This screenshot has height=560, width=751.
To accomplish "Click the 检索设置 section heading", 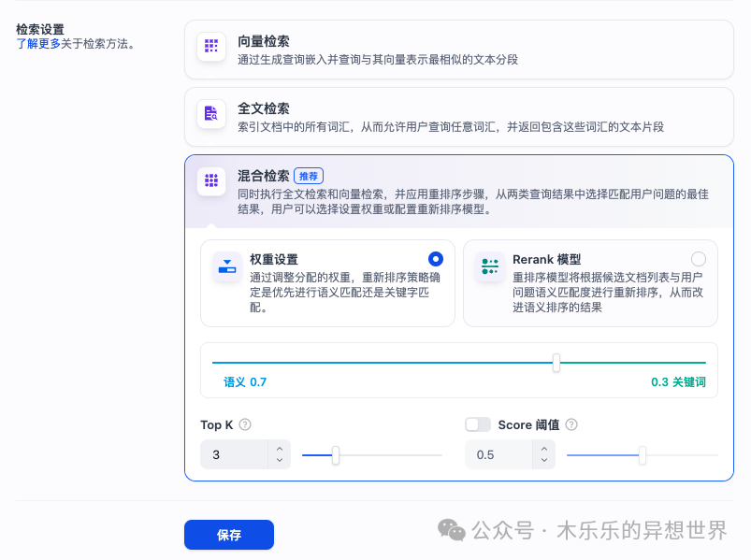I will click(40, 29).
